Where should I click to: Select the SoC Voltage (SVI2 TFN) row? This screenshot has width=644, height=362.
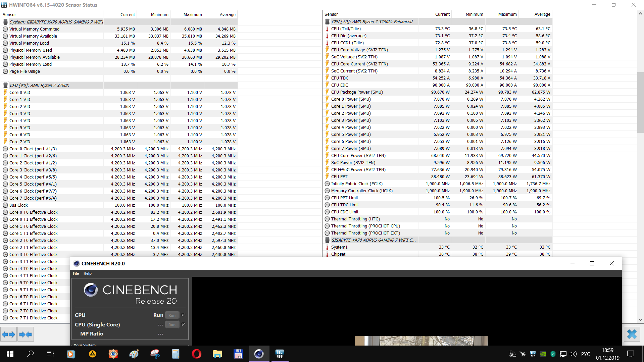pos(438,57)
